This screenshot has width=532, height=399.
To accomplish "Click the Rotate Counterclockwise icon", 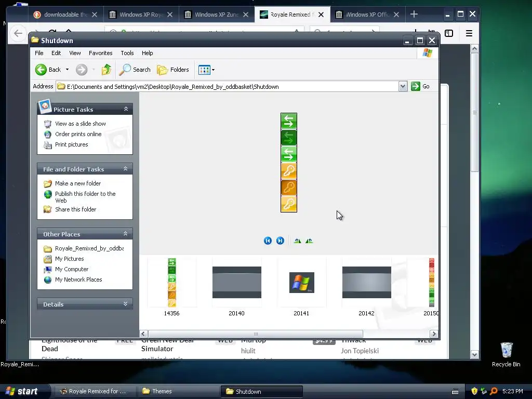I will tap(309, 241).
